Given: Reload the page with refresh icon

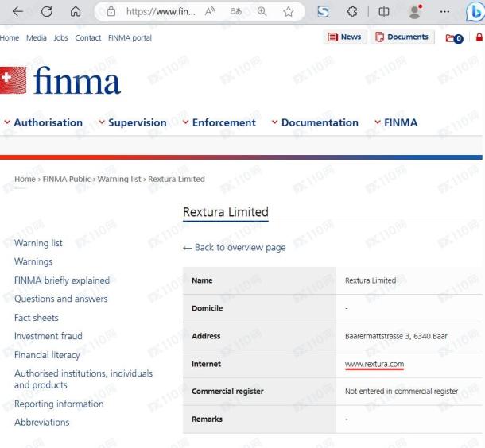Looking at the screenshot, I should (x=47, y=12).
